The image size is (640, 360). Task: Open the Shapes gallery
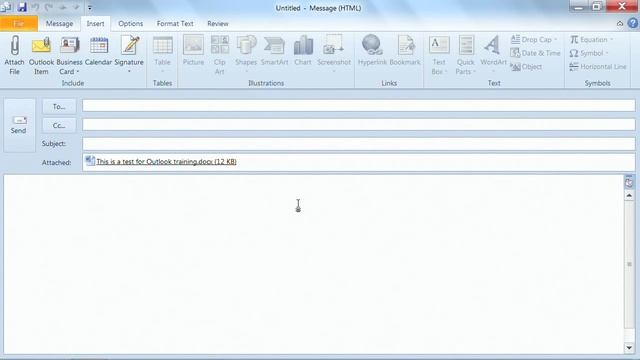(246, 55)
